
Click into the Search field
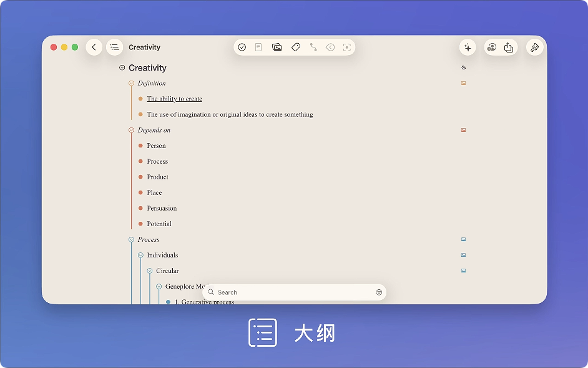tap(293, 292)
